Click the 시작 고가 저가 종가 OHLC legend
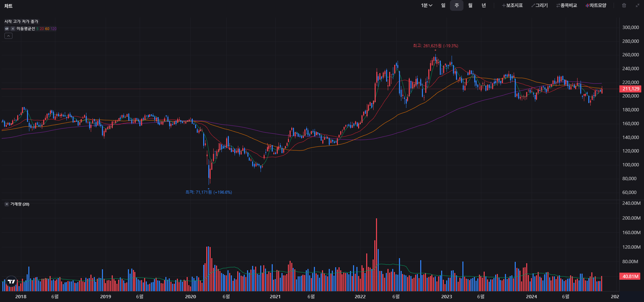This screenshot has height=302, width=644. [x=21, y=22]
